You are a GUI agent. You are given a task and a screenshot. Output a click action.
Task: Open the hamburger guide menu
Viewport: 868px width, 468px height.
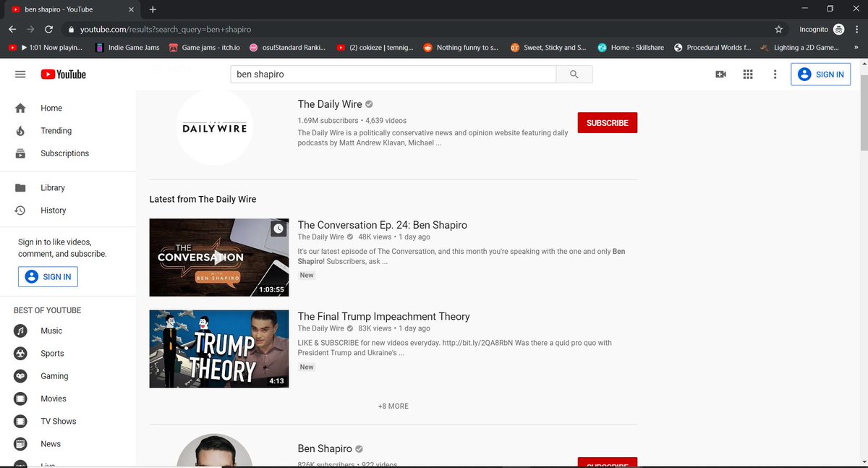[x=20, y=75]
